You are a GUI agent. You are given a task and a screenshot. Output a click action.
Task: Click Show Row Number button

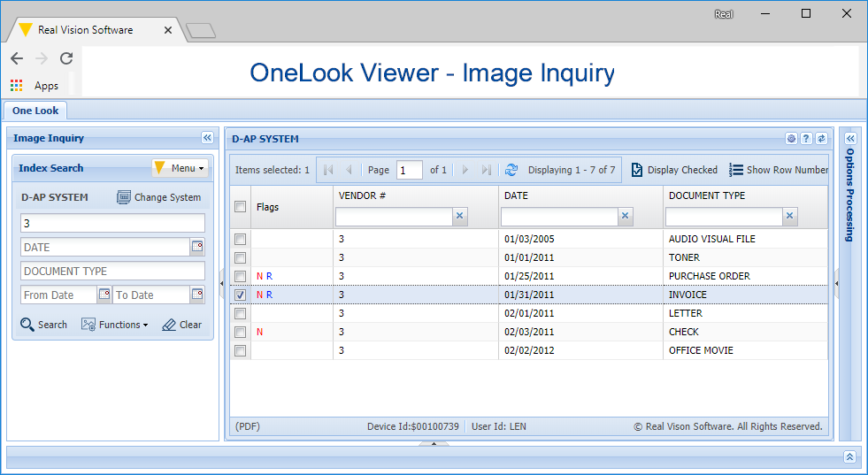[779, 170]
